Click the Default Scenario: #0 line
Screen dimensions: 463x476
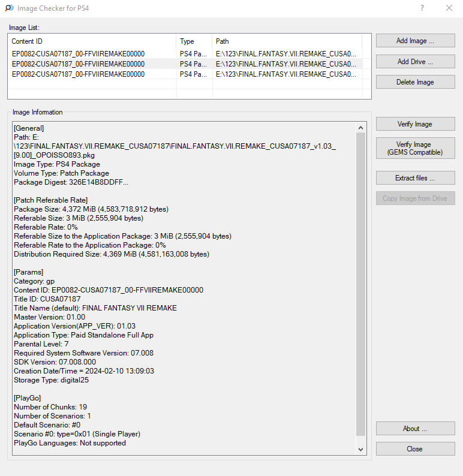[x=47, y=425]
